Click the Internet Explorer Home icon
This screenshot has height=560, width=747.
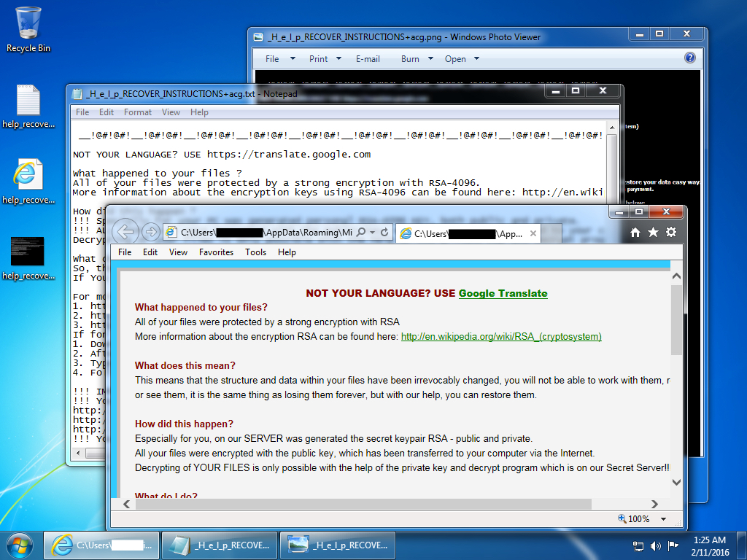635,232
